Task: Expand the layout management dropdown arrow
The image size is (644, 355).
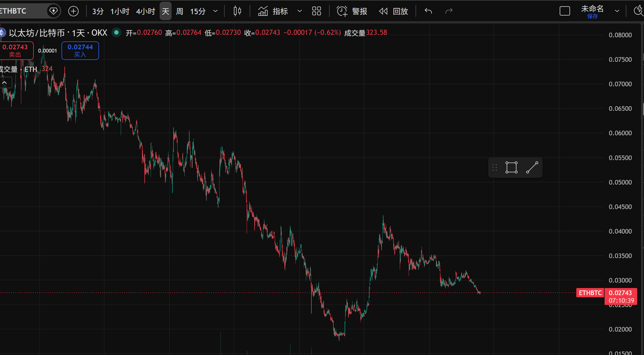Action: tap(617, 11)
